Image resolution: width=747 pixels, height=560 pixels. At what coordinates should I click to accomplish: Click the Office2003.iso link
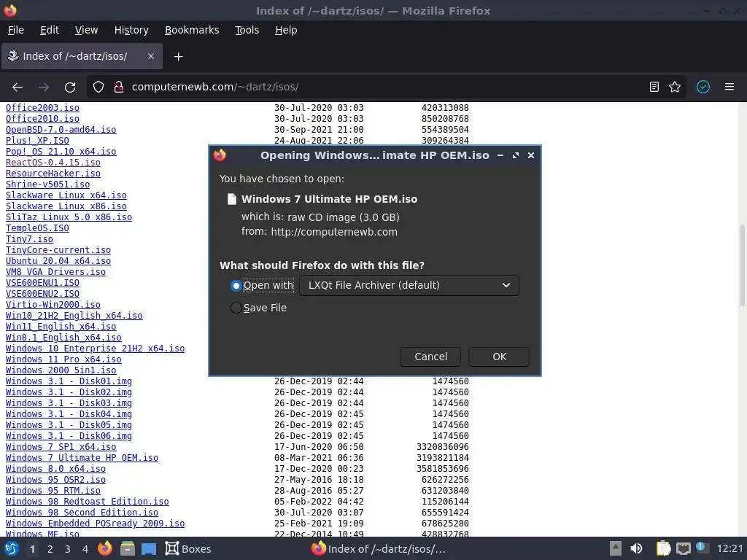click(42, 108)
